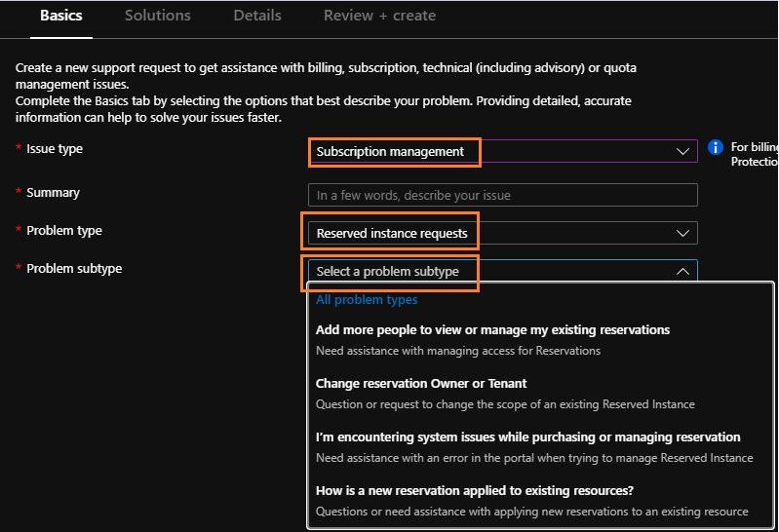Click the blue info icon
This screenshot has height=532, width=779.
point(716,147)
